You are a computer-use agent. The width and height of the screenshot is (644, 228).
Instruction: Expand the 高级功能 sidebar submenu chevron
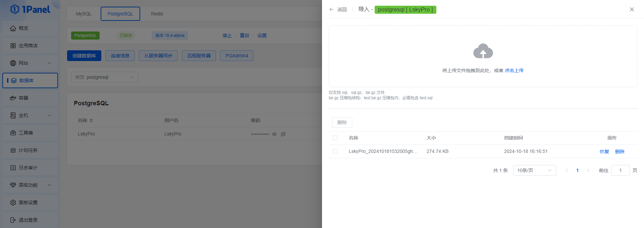49,185
